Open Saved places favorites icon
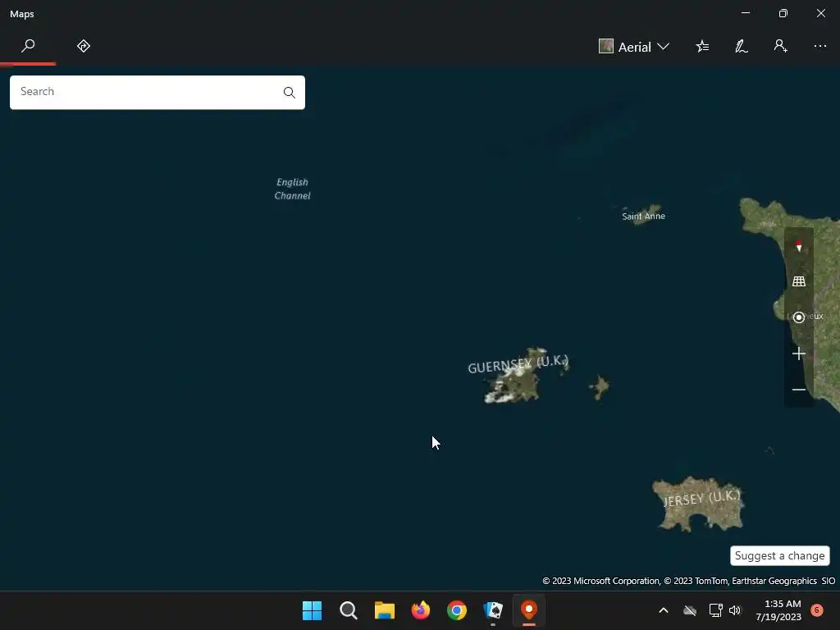 point(702,47)
